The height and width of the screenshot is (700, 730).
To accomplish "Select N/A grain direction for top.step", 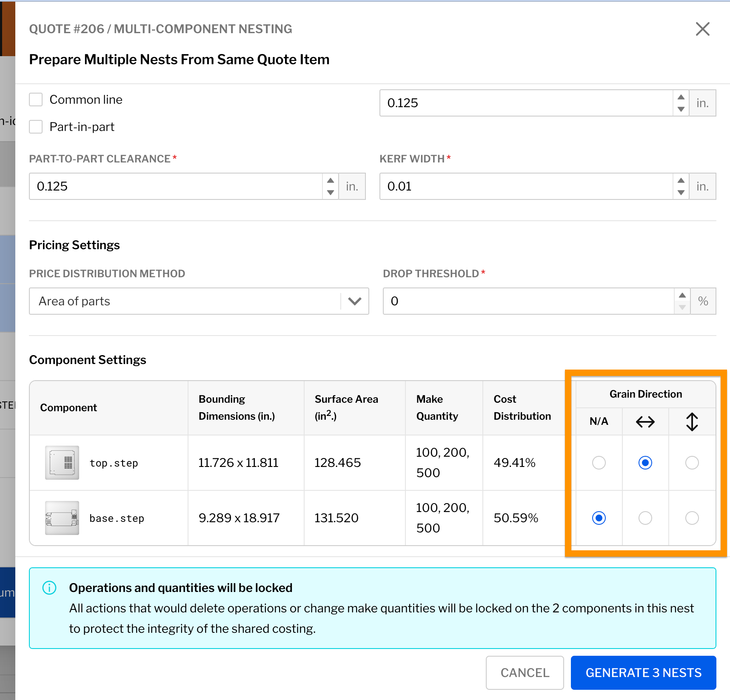I will point(599,462).
